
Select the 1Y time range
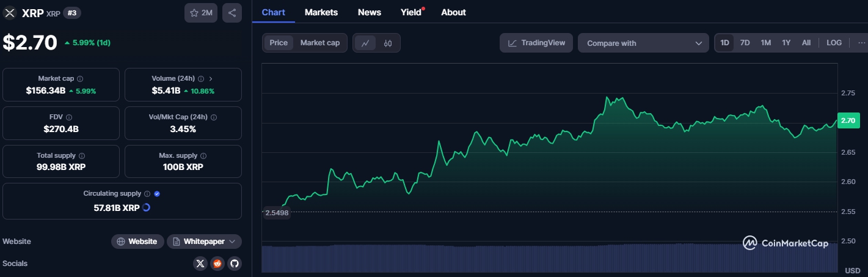coord(786,43)
